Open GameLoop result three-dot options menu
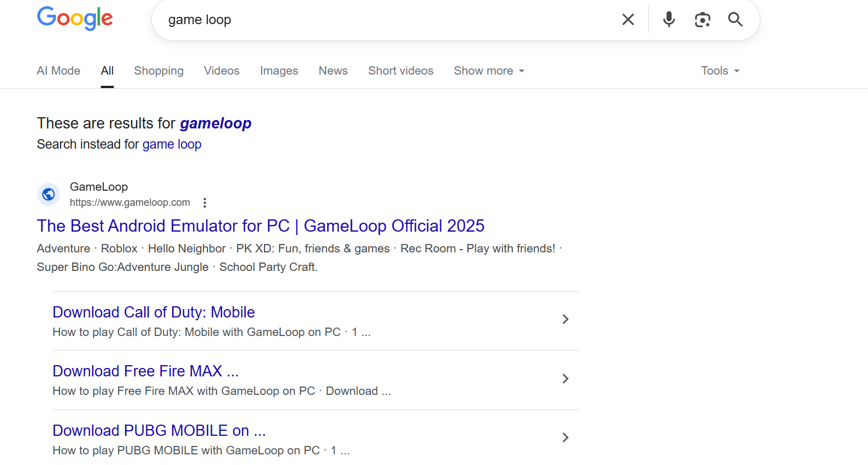This screenshot has width=868, height=465. (x=205, y=202)
